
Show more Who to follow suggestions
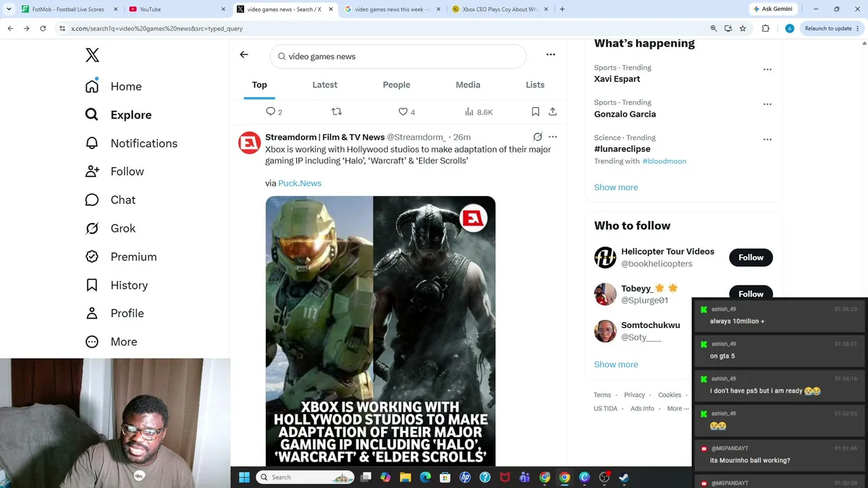point(616,365)
